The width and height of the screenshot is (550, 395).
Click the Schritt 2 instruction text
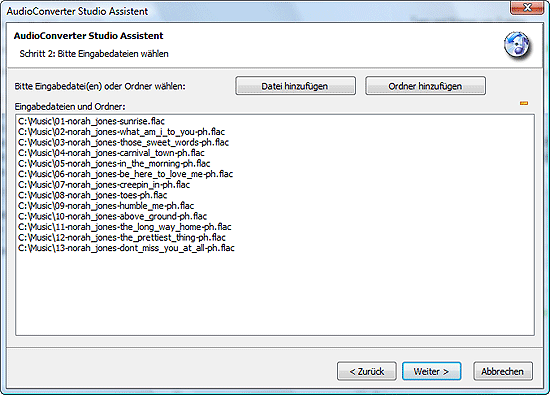[94, 54]
